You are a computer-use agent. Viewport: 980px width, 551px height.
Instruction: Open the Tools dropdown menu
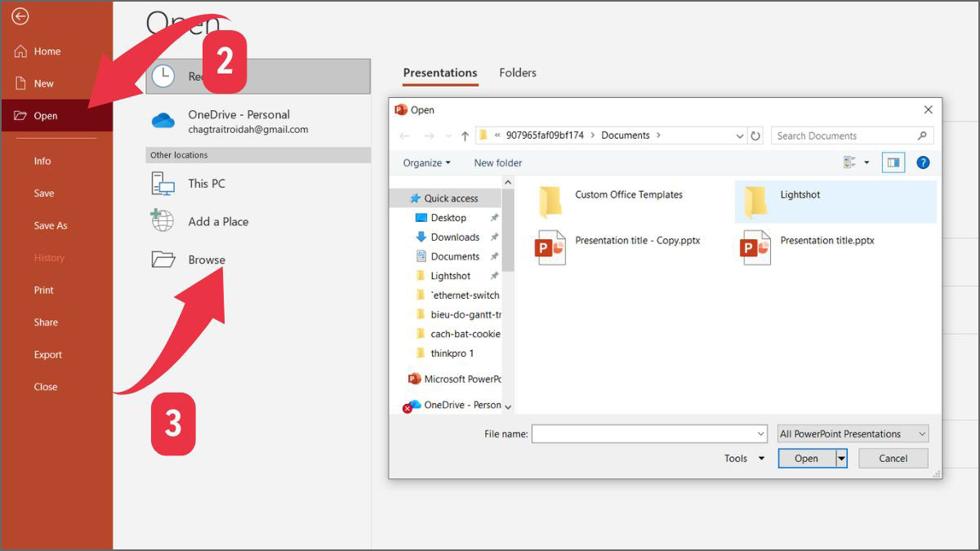click(742, 458)
